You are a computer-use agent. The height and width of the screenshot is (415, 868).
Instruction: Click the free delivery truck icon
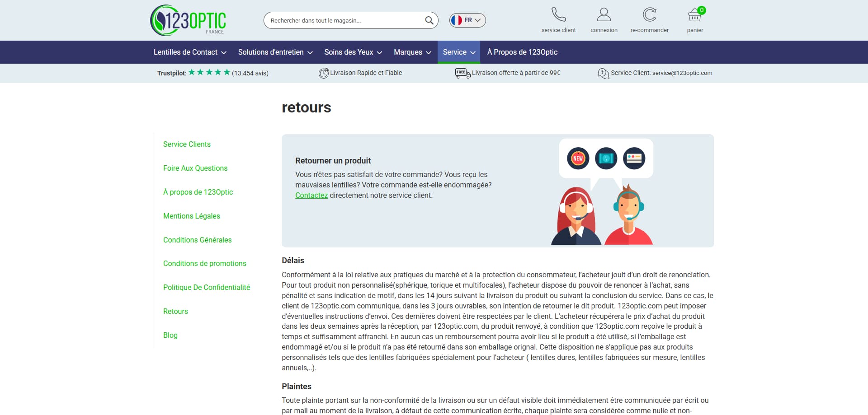[x=462, y=73]
